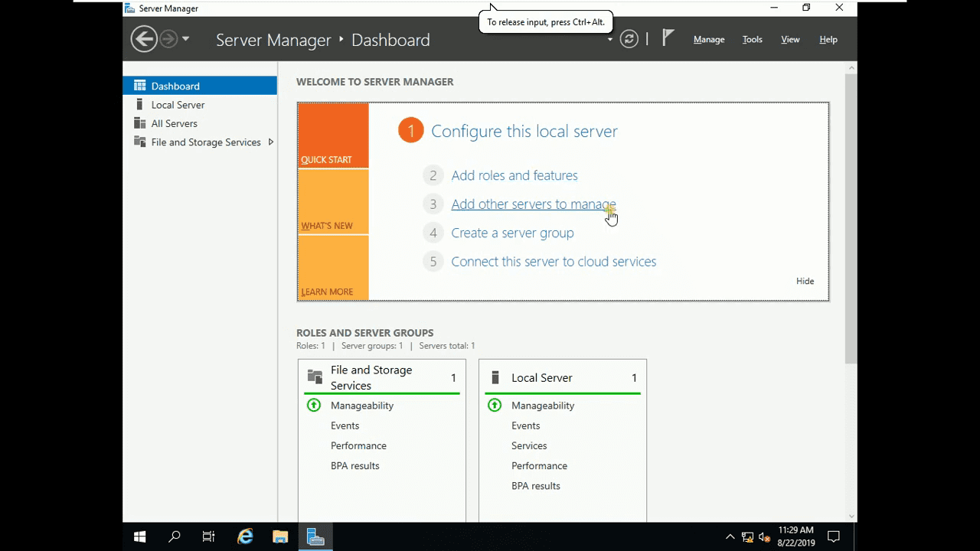Refresh the Server Manager dashboard
Viewport: 980px width, 551px height.
point(629,39)
